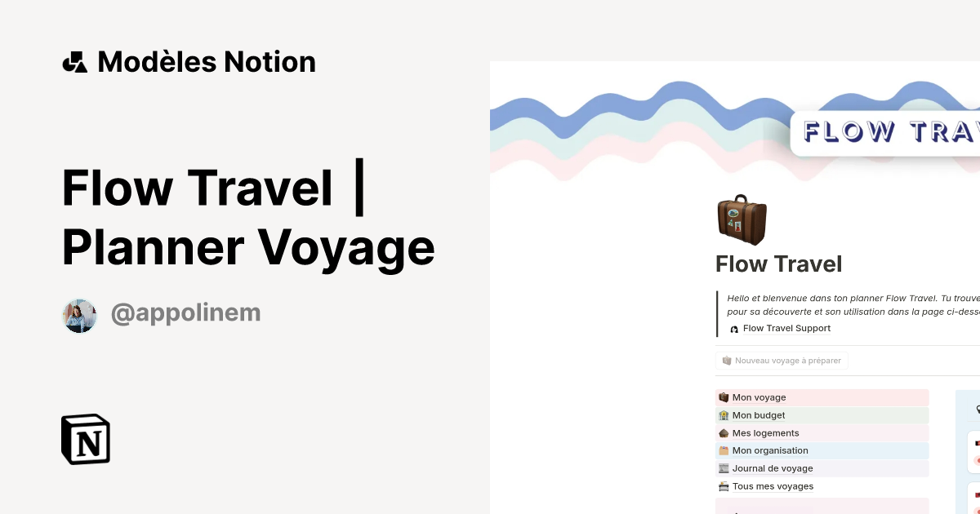Click the @appolinem profile picture
Viewport: 980px width, 514px height.
coord(79,316)
